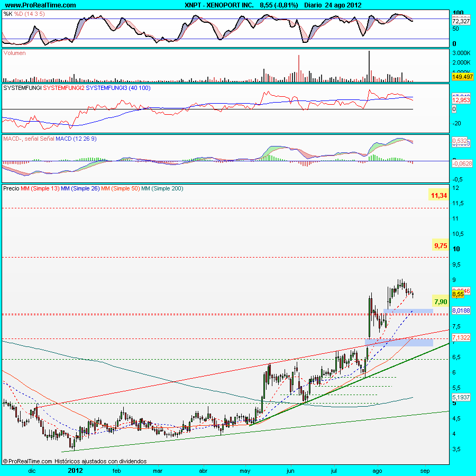Click the Precio label in price panel
Image resolution: width=476 pixels, height=476 pixels.
point(11,188)
